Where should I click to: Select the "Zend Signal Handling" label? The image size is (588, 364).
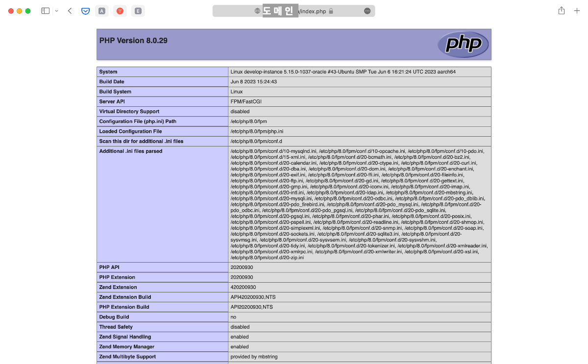click(x=125, y=337)
